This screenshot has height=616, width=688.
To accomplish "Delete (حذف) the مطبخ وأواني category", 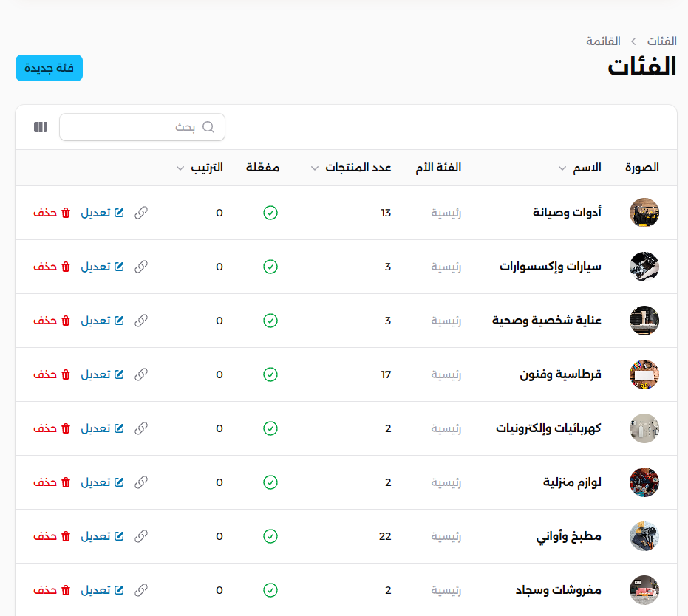I will tap(52, 536).
